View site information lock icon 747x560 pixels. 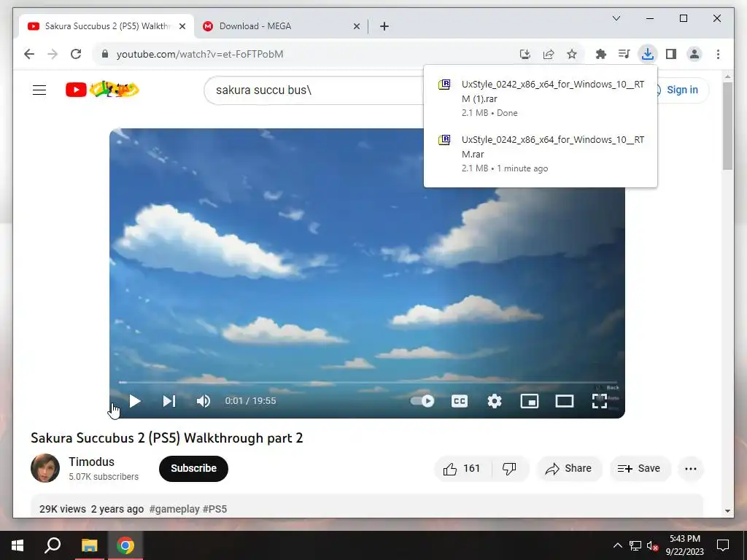[105, 54]
